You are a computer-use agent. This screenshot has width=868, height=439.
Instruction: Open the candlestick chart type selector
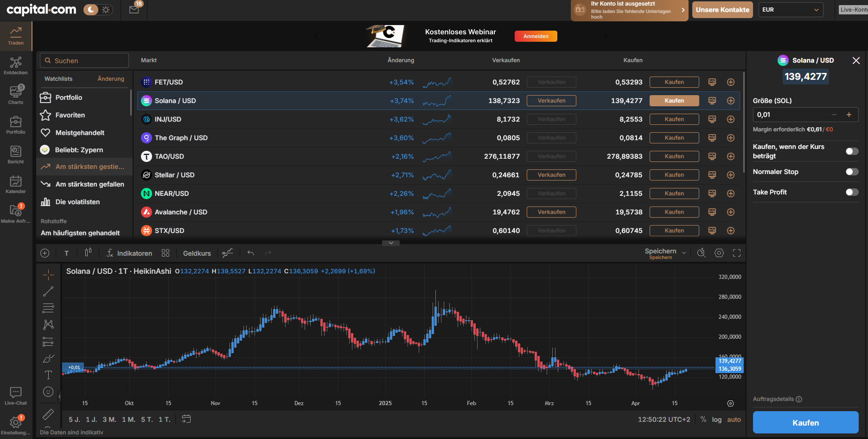coord(88,252)
